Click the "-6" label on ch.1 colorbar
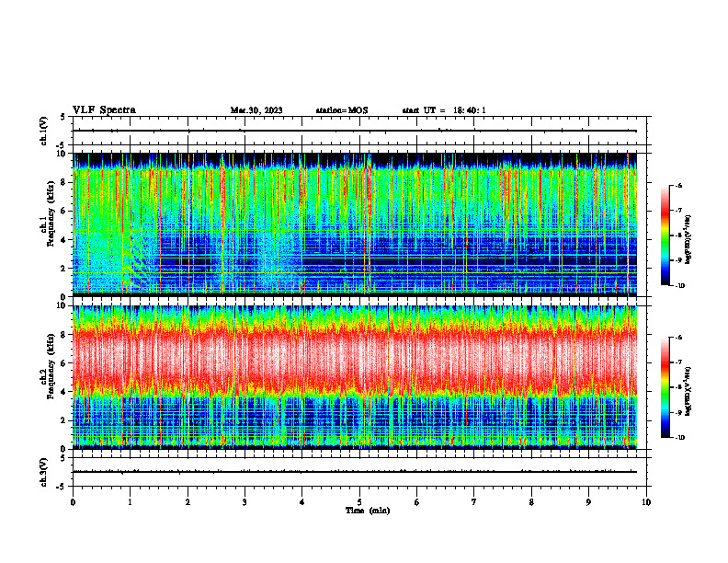 tap(679, 185)
